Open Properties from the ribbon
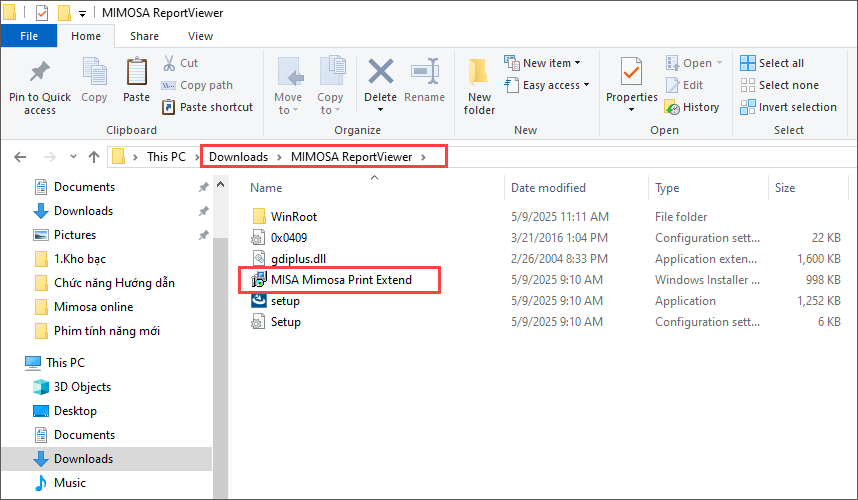The width and height of the screenshot is (858, 500). point(631,73)
